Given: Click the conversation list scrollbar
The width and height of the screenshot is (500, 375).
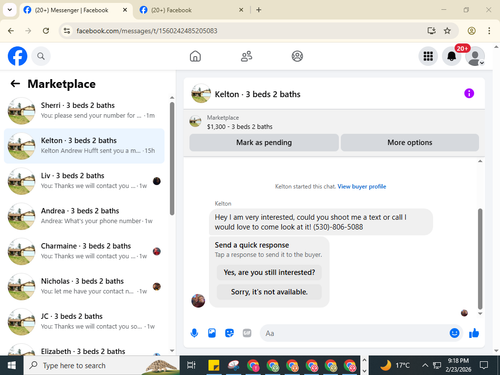Looking at the screenshot, I should point(172,158).
